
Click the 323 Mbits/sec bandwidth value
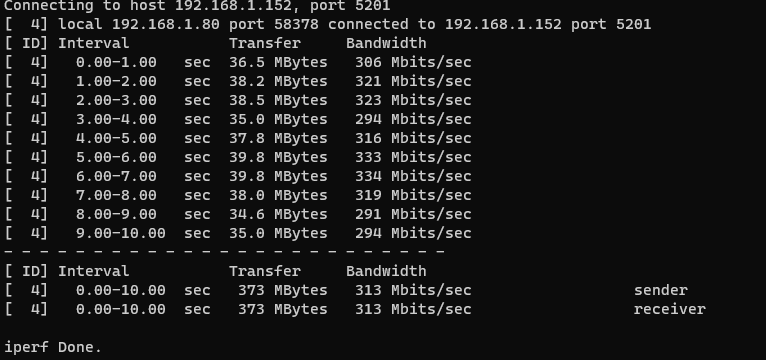(413, 100)
